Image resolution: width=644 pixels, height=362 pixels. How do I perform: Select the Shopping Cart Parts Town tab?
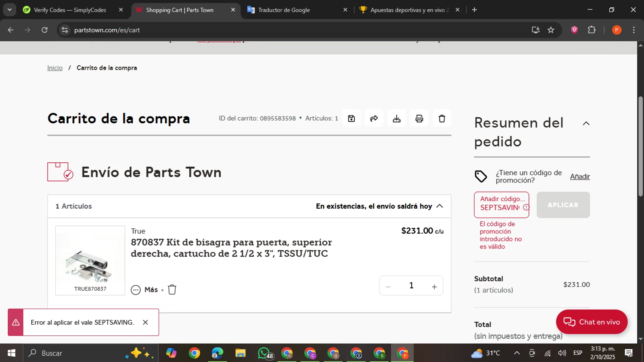tap(179, 10)
